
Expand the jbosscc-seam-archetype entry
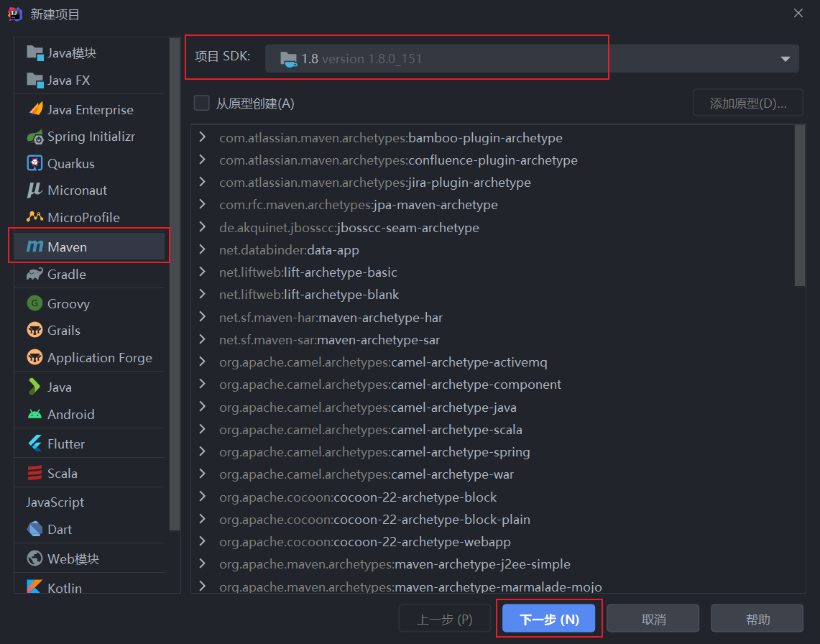coord(203,227)
